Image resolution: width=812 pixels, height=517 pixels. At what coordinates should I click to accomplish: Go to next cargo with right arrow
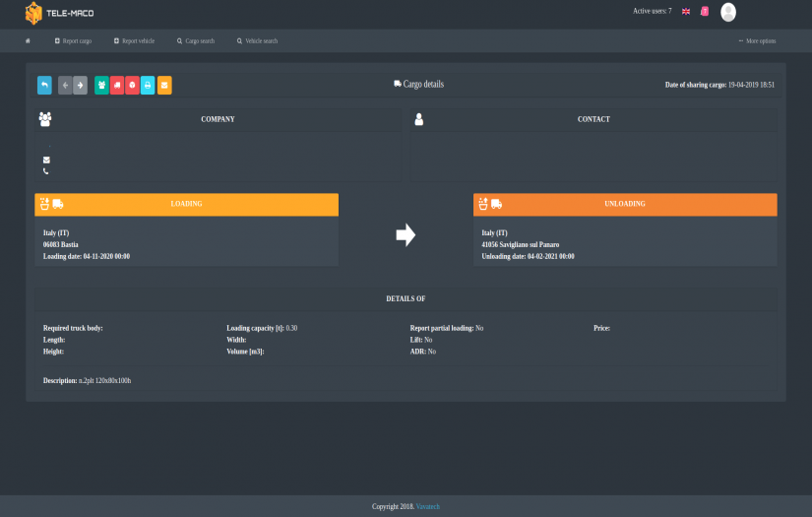click(x=81, y=85)
